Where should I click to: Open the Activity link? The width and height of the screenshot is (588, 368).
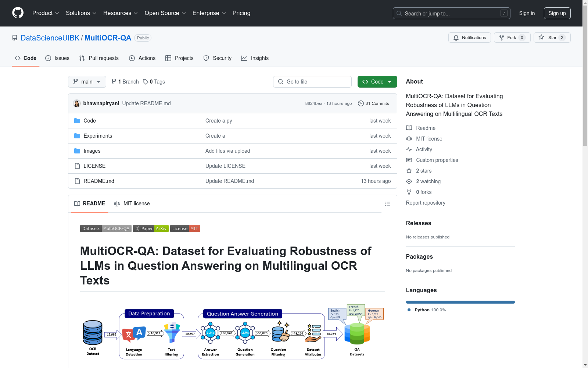click(419, 149)
